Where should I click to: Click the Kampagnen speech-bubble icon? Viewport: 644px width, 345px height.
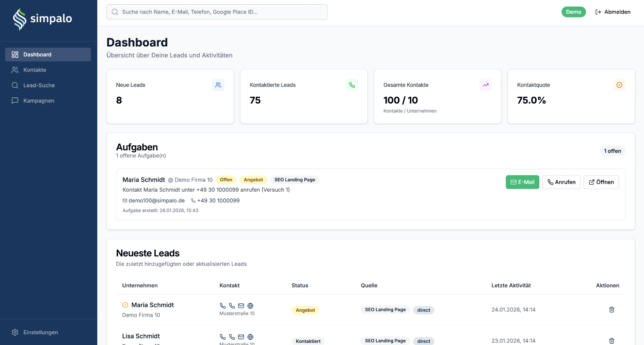[x=15, y=101]
